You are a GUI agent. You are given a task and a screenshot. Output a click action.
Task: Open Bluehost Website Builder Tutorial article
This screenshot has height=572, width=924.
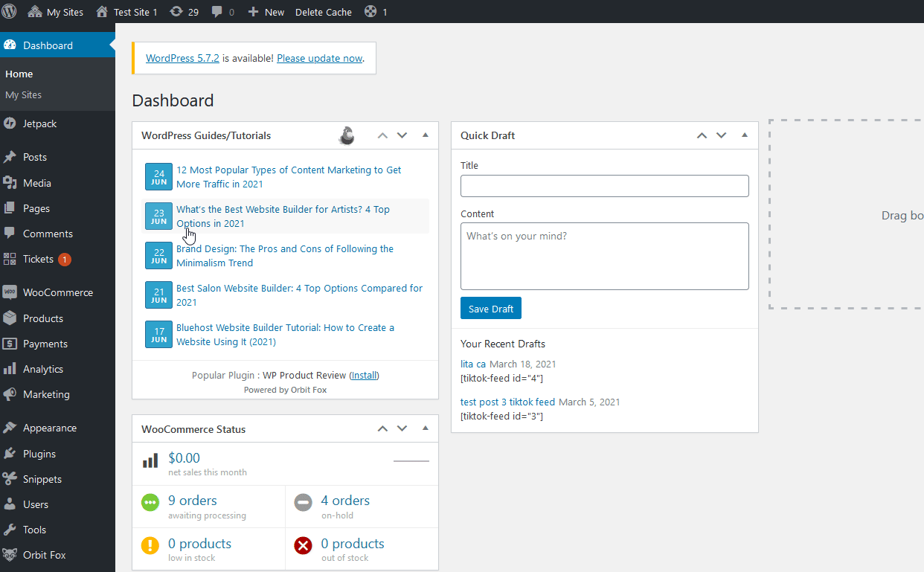[286, 335]
